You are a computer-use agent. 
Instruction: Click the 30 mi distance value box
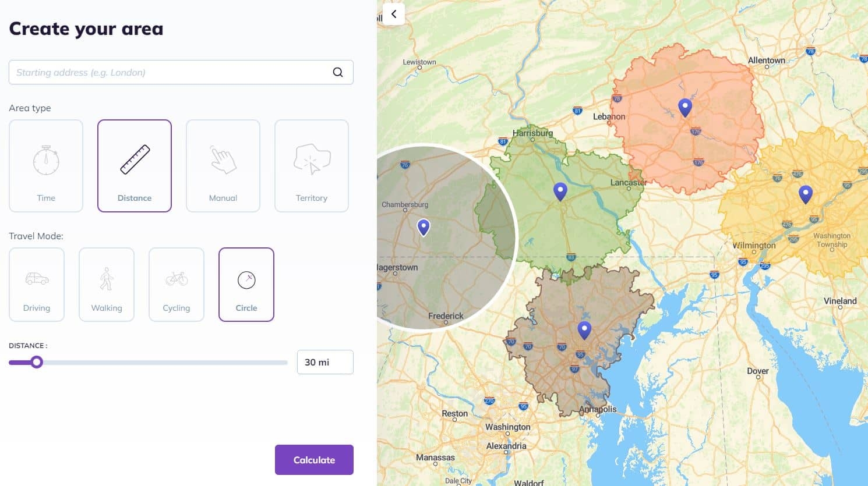point(324,362)
